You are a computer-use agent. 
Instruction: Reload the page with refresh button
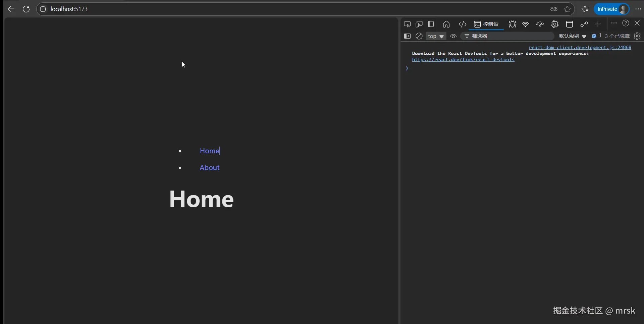pyautogui.click(x=26, y=9)
